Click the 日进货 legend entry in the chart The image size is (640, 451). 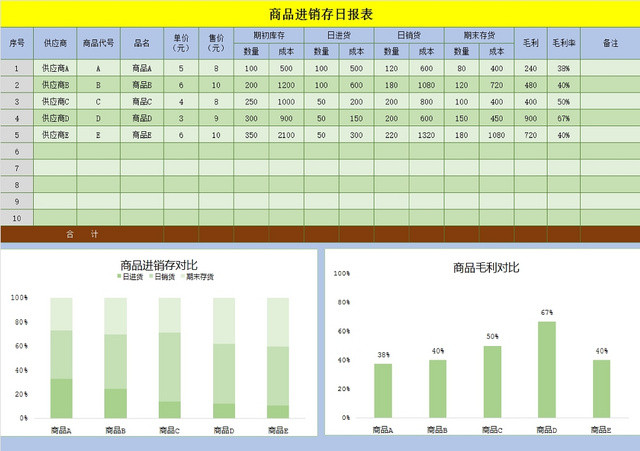coord(130,277)
